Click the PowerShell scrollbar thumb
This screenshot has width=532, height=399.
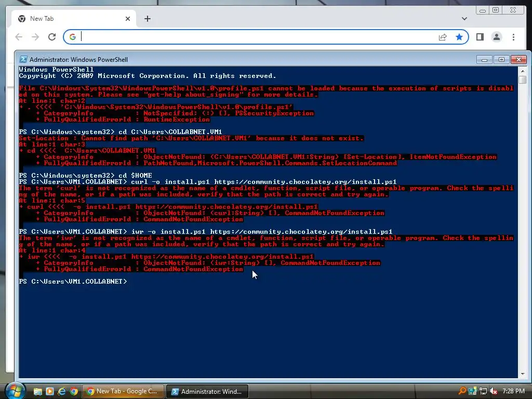point(523,79)
